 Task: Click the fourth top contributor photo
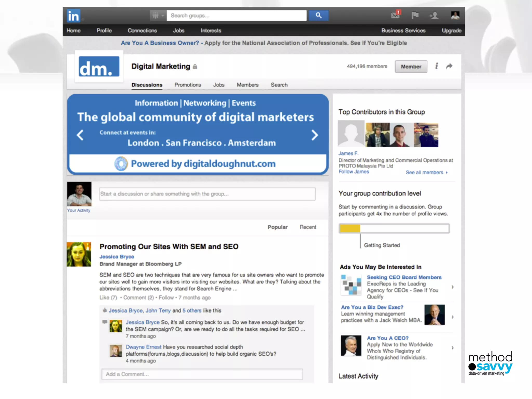pos(426,135)
